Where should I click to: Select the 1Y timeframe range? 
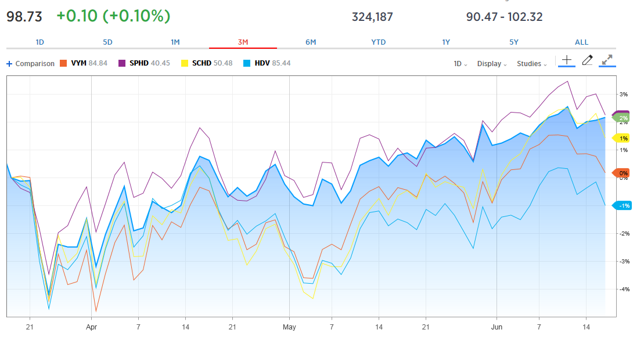[446, 42]
